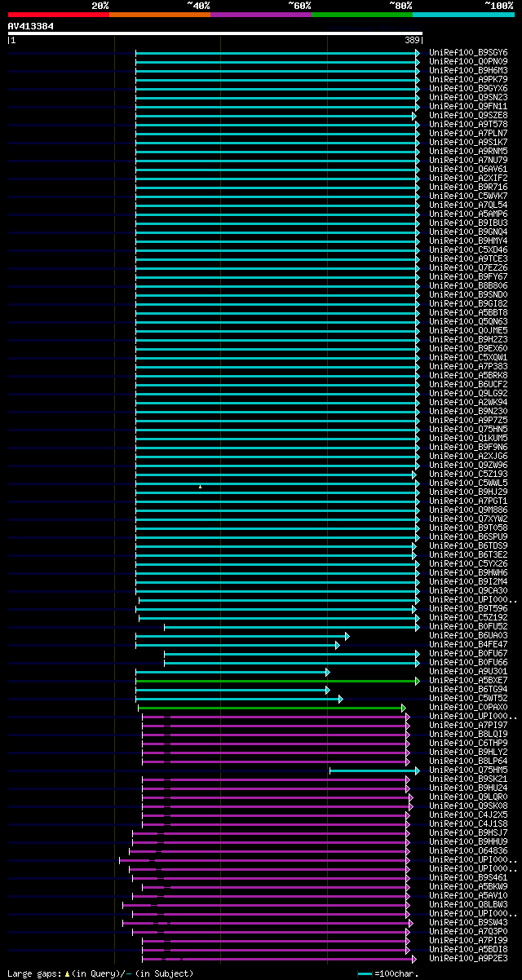Select the UniRef100_Q9LQR0 label

(468, 797)
